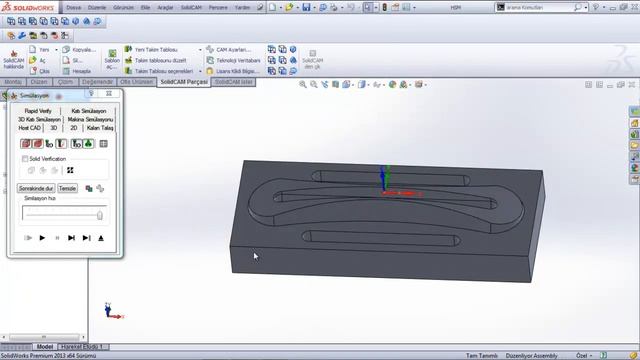
Task: Click the Previous View icon in view toolbar
Action: point(324,84)
